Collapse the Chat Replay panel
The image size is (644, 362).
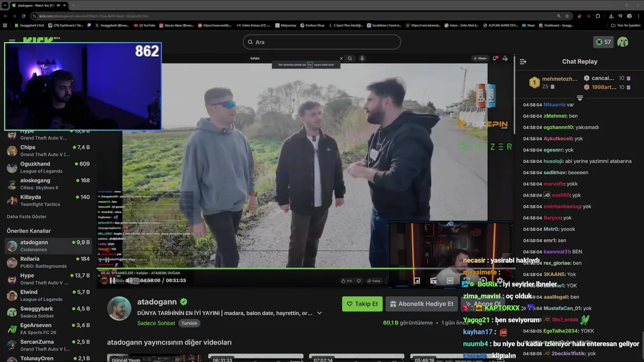click(523, 61)
